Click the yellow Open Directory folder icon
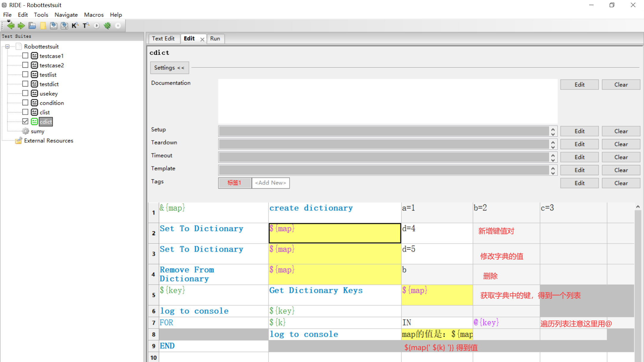 [x=43, y=26]
